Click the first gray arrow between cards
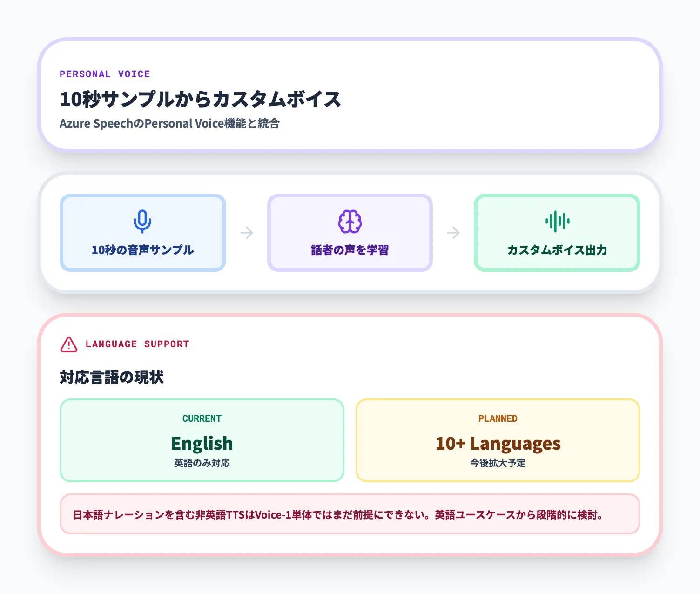Viewport: 700px width, 594px height. (x=246, y=233)
